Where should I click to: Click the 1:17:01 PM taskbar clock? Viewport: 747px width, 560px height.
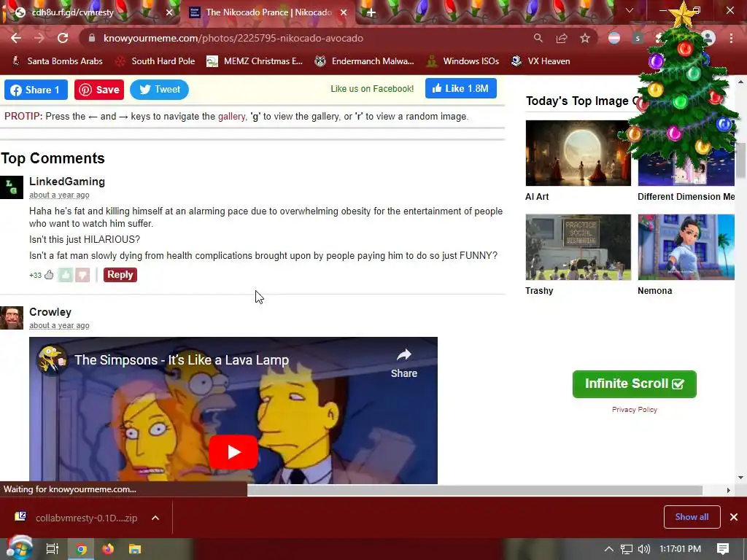pyautogui.click(x=680, y=549)
